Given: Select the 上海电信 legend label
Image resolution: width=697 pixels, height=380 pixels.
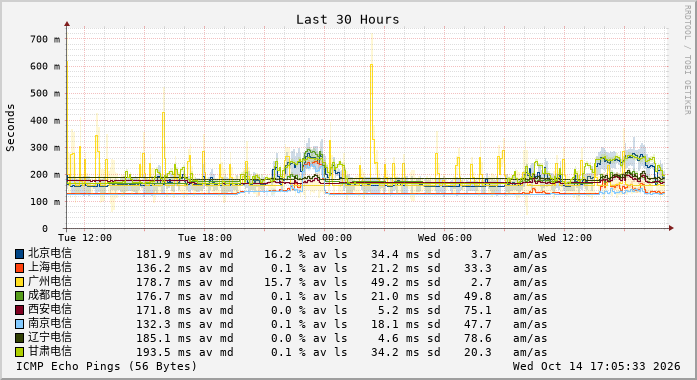Looking at the screenshot, I should click(50, 268).
